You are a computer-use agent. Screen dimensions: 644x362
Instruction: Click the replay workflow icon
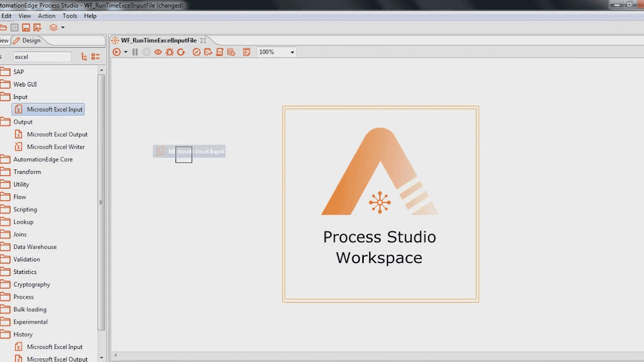[181, 52]
